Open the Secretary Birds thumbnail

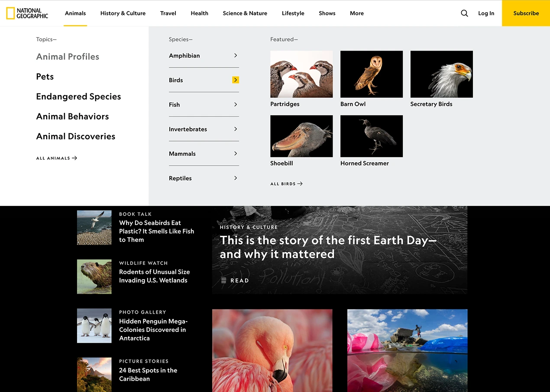click(441, 74)
